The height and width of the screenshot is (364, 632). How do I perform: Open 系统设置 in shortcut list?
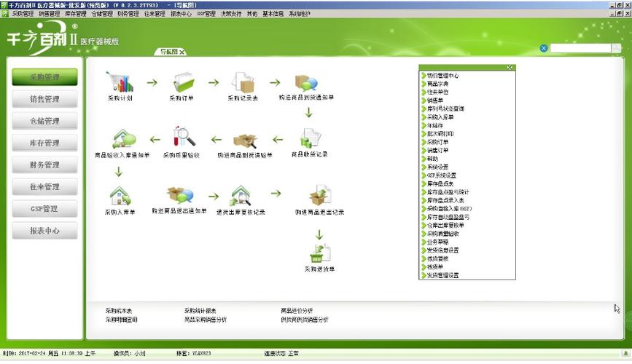pyautogui.click(x=437, y=167)
